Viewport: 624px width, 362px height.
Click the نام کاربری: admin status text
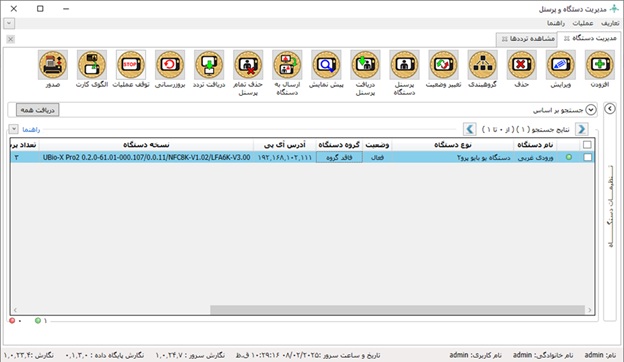coord(476,355)
